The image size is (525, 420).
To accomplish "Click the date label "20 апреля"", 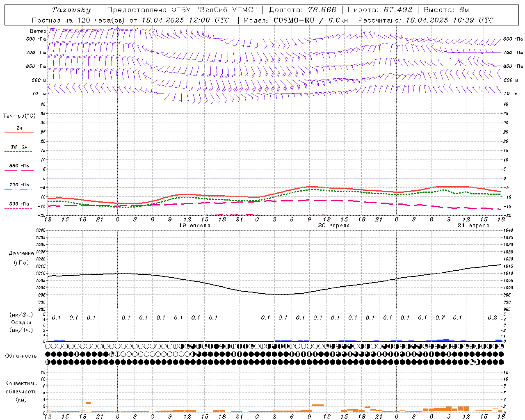I will (x=334, y=226).
